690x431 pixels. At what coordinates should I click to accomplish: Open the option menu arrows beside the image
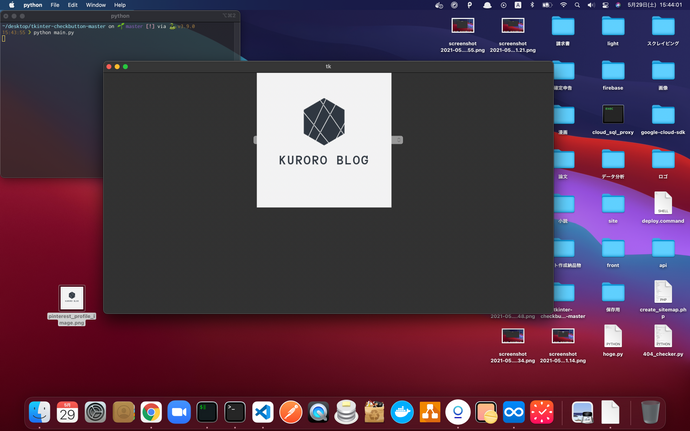398,140
